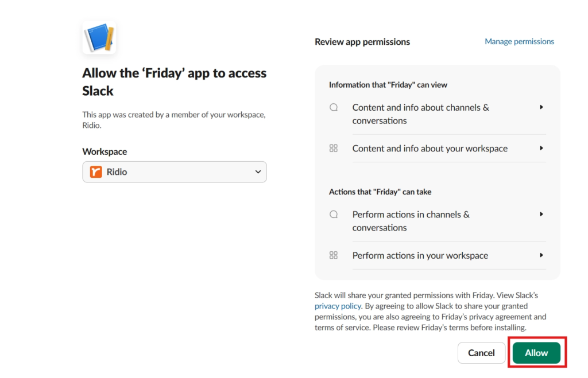Click the grid icon beside workspace info permission

(x=334, y=148)
